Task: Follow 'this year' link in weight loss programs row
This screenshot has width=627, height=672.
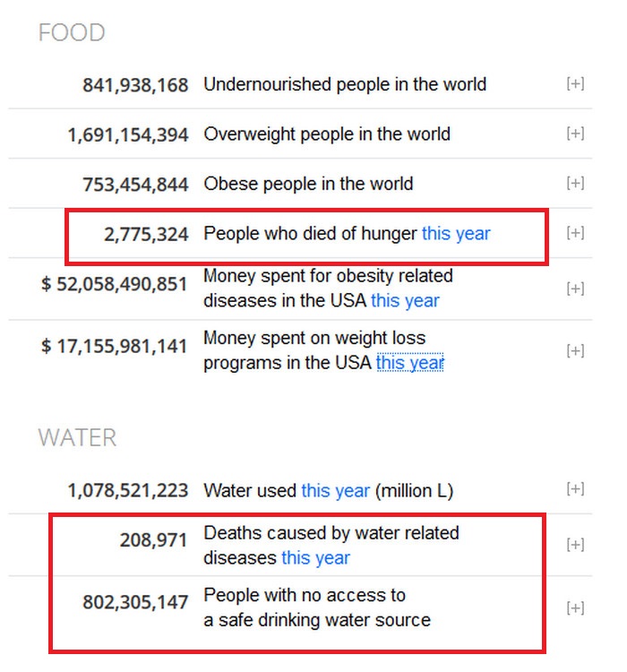Action: tap(409, 363)
